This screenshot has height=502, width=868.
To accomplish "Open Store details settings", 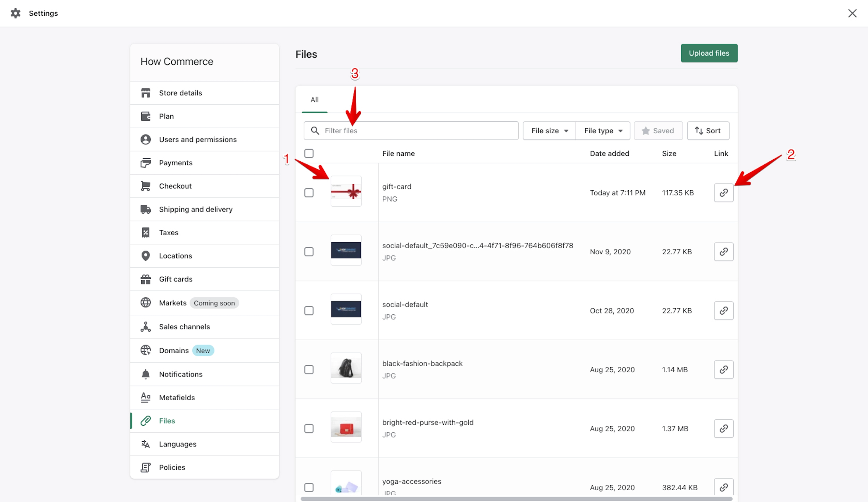I will tap(205, 93).
